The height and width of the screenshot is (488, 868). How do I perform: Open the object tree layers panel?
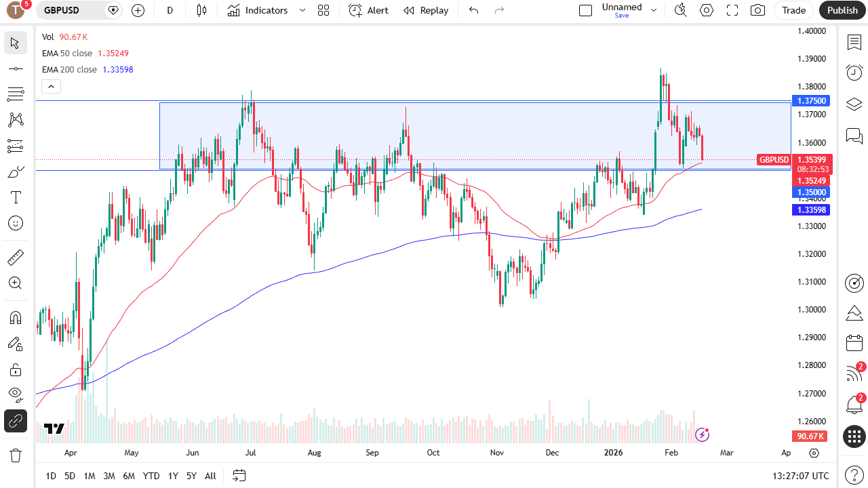(x=854, y=104)
